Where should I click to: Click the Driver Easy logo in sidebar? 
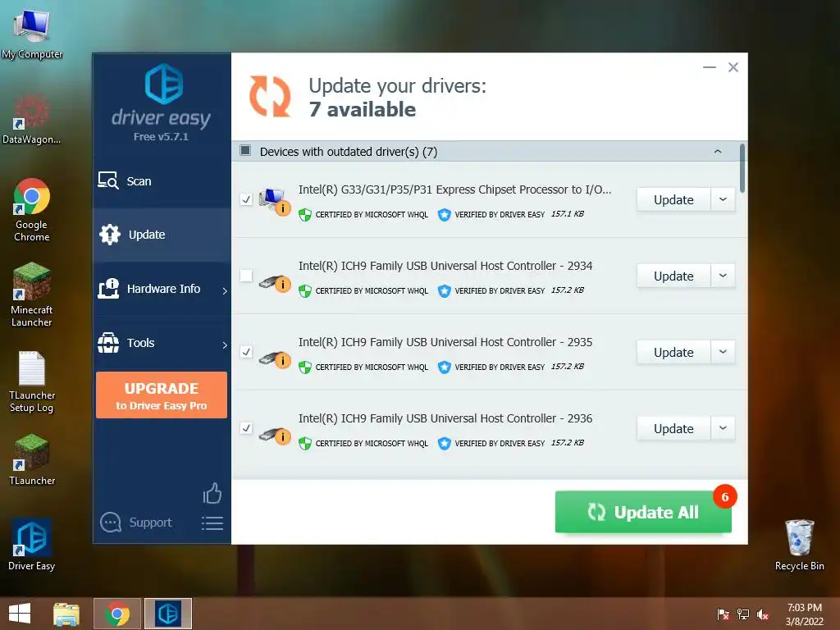pyautogui.click(x=163, y=84)
